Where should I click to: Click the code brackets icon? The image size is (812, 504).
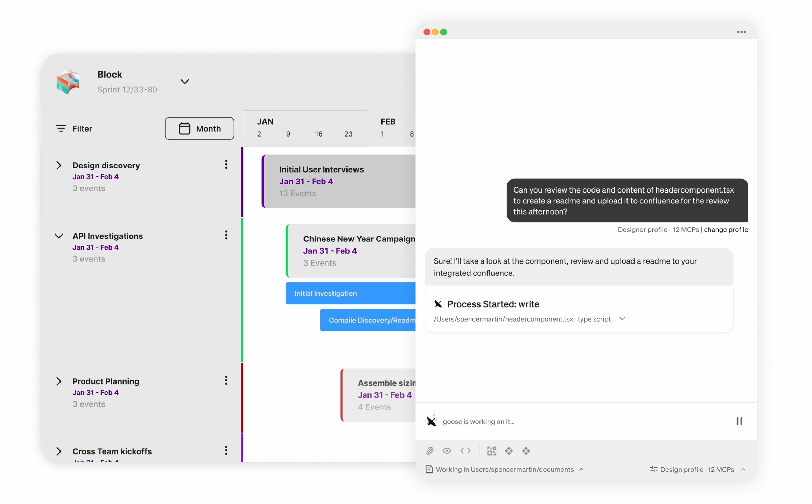coord(465,451)
